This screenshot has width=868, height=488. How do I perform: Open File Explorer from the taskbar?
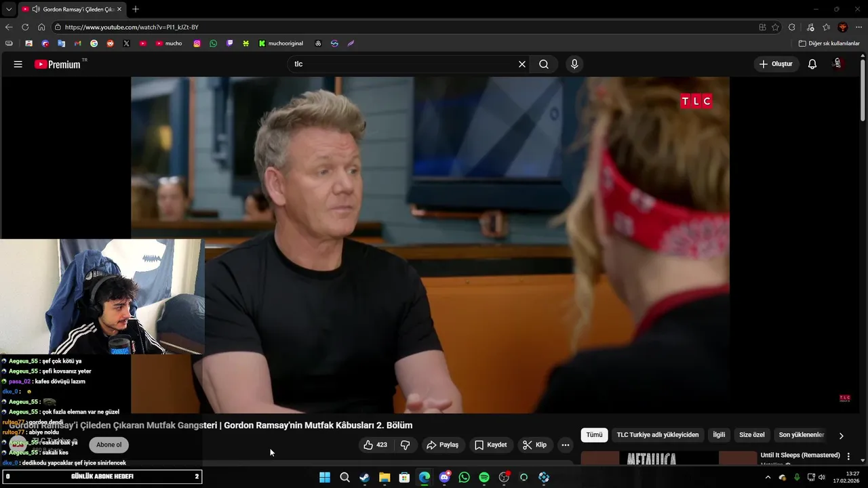click(384, 477)
